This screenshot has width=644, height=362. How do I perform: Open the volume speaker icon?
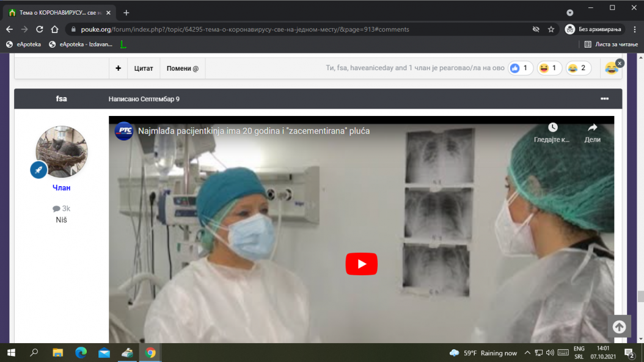click(x=550, y=353)
